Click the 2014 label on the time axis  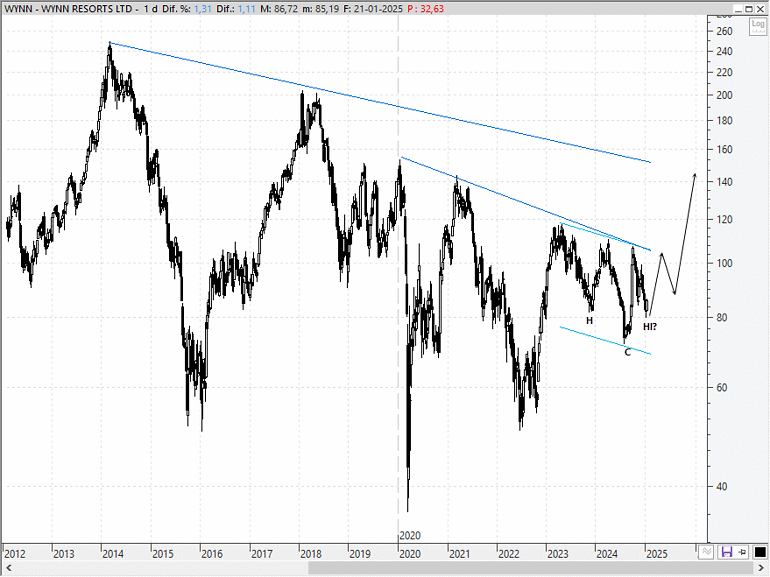[113, 554]
